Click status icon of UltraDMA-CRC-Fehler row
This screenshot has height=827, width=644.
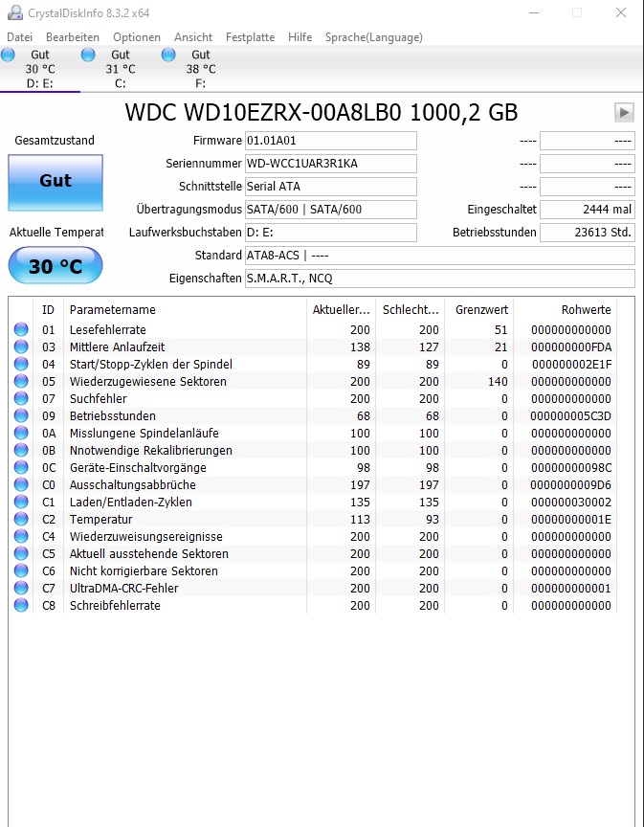coord(21,588)
